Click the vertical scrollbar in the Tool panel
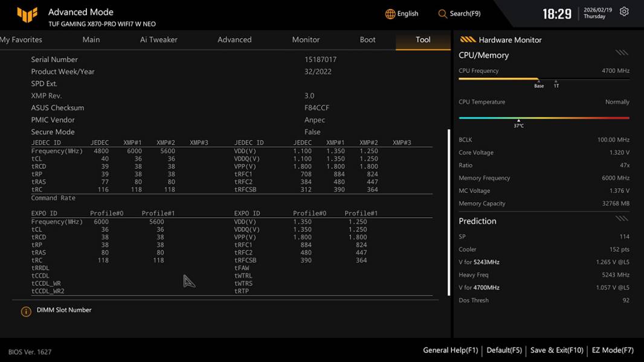Viewport: 644px width, 362px height. click(x=448, y=212)
